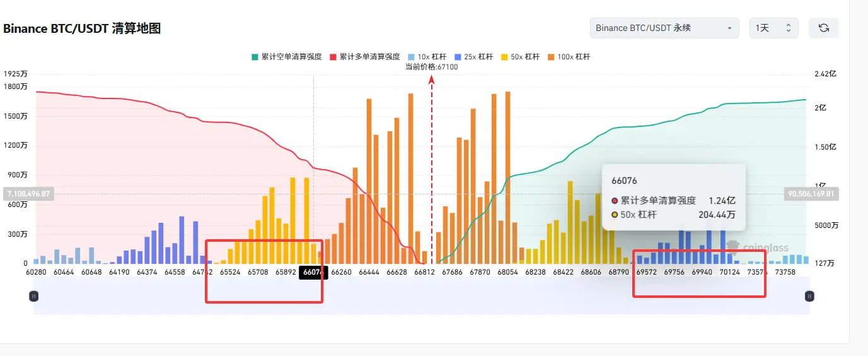868x356 pixels.
Task: Open the 1天 time range selector
Action: [x=773, y=28]
